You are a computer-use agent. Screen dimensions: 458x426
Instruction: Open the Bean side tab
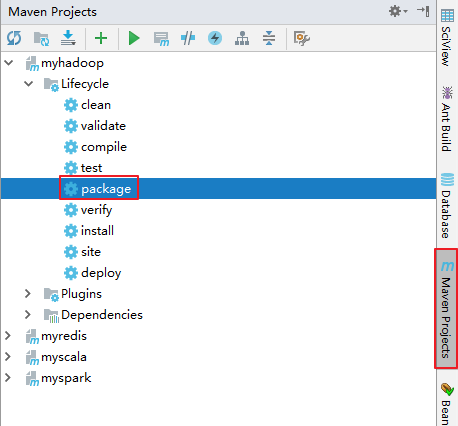point(447,403)
